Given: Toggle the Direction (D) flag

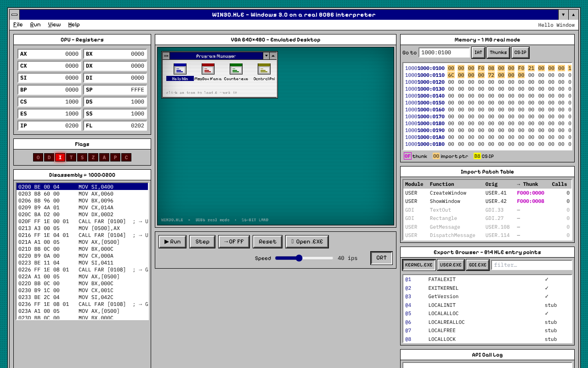Looking at the screenshot, I should pos(49,157).
